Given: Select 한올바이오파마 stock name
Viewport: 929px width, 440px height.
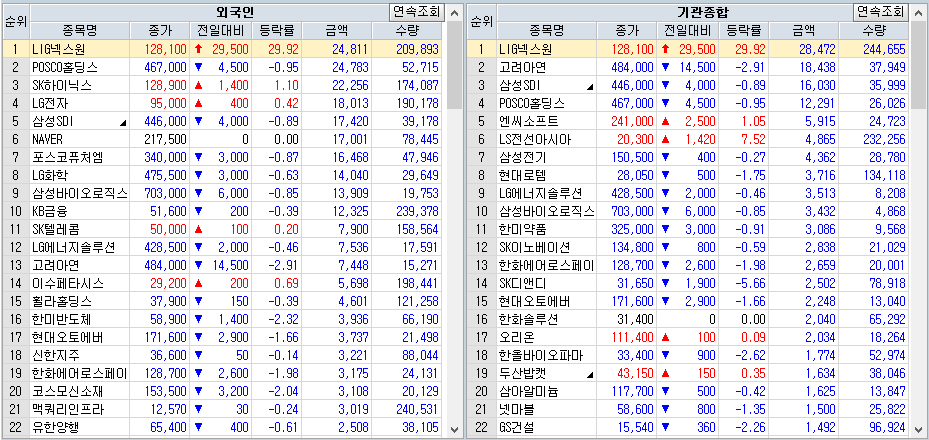Looking at the screenshot, I should (540, 356).
